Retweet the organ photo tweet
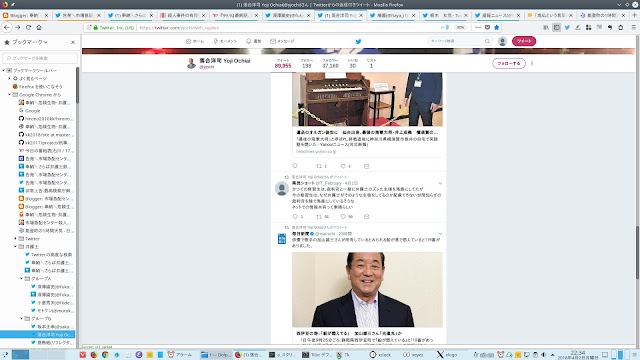 (x=320, y=166)
